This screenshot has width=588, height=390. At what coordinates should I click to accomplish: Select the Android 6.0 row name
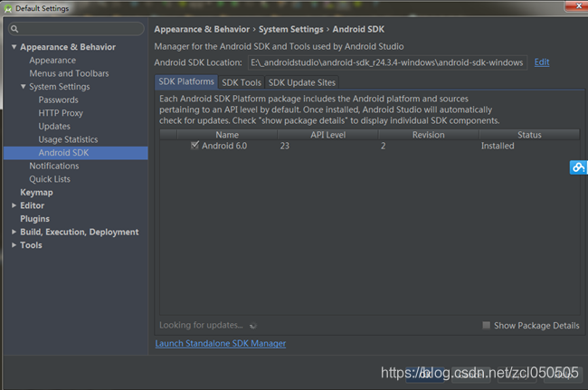(x=224, y=146)
